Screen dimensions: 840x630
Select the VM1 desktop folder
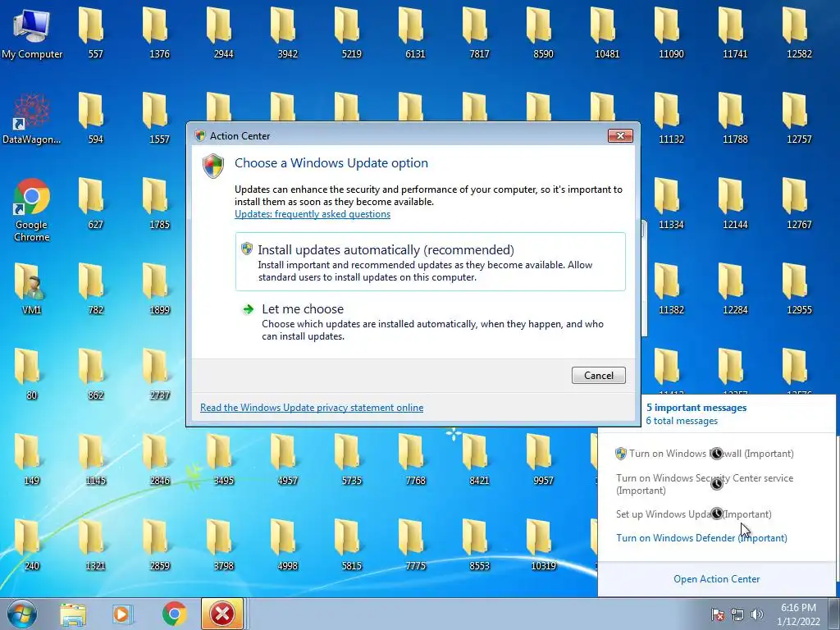[32, 288]
